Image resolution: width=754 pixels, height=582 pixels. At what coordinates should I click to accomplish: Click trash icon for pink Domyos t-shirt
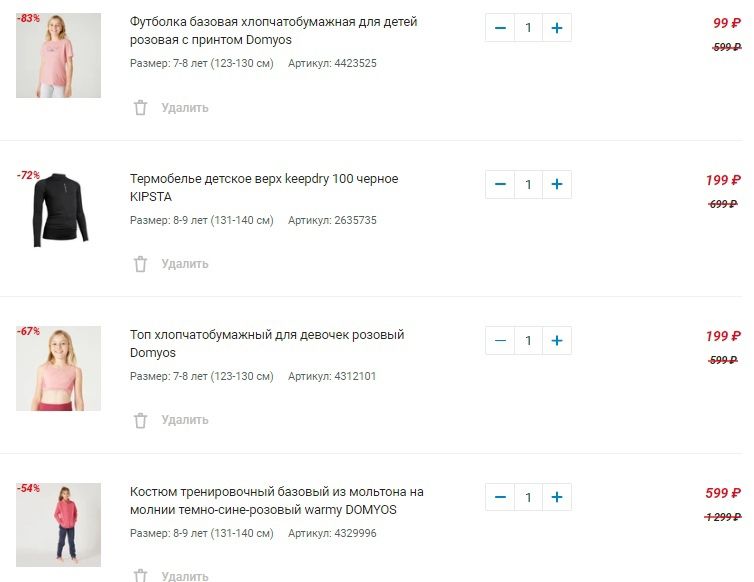(141, 107)
